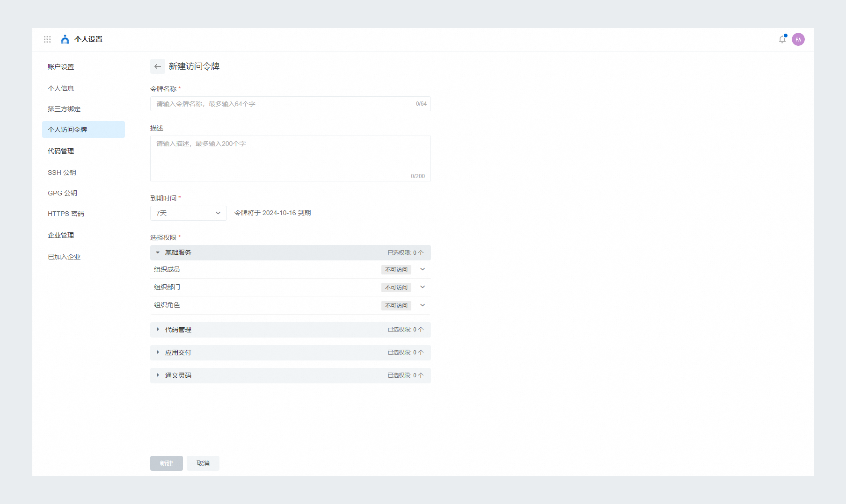
Task: Go back using the arrow button
Action: tap(158, 66)
